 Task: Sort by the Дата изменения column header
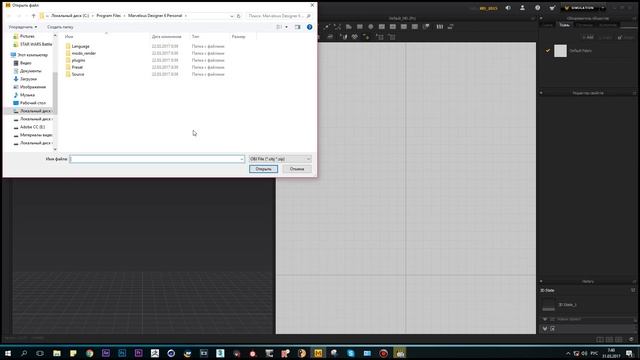point(167,37)
